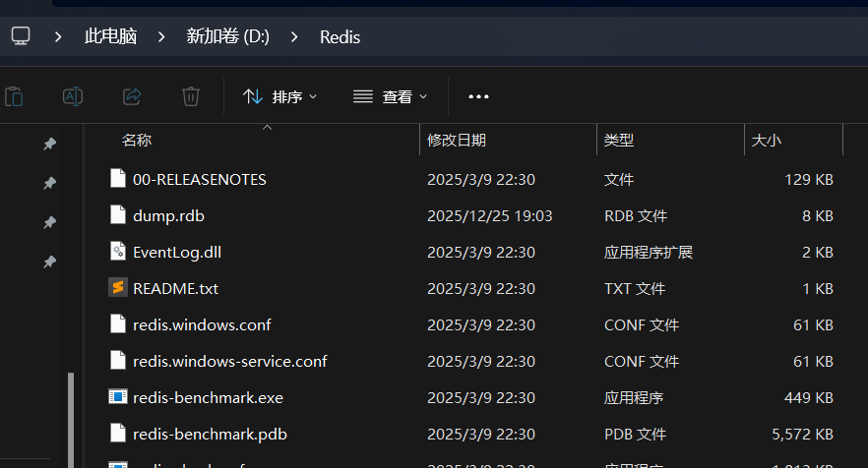Sort by 修改日期 column header
The width and height of the screenshot is (868, 468).
coord(457,141)
